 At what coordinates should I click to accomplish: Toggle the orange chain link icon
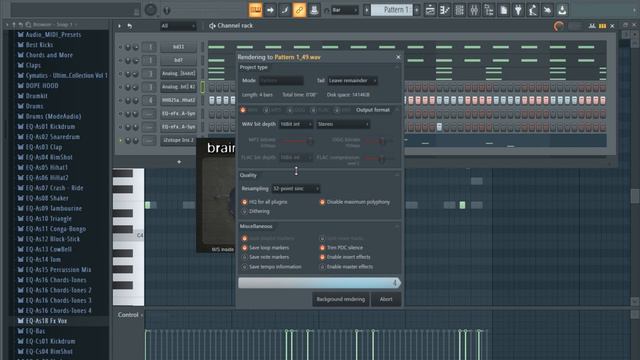pos(299,10)
